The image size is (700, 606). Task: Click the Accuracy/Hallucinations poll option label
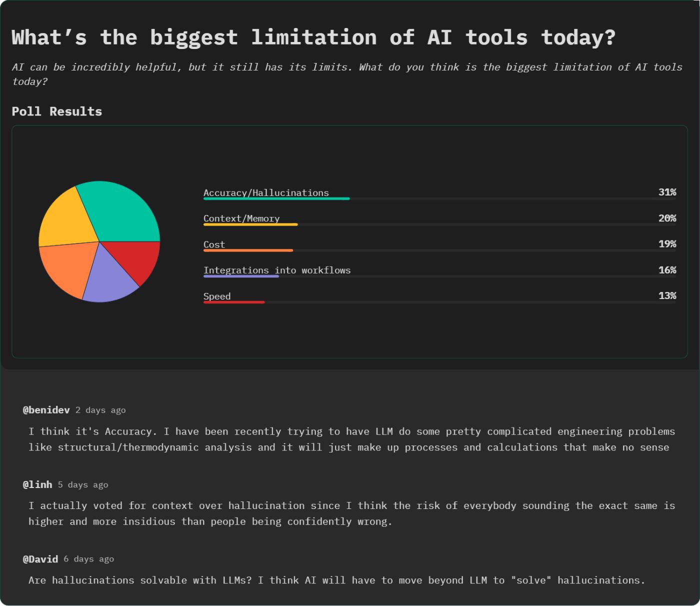click(x=266, y=192)
